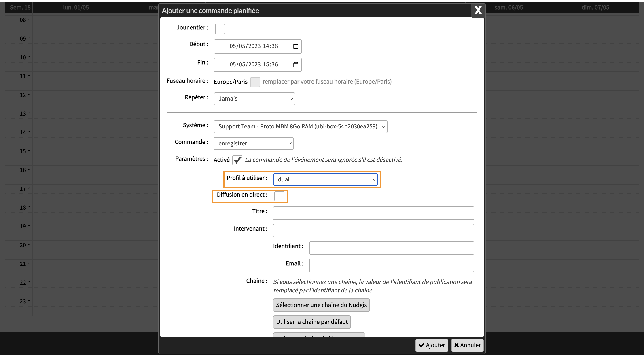Viewport: 644px width, 355px height.
Task: Open the Commande dropdown showing enregistrer
Action: pos(254,143)
